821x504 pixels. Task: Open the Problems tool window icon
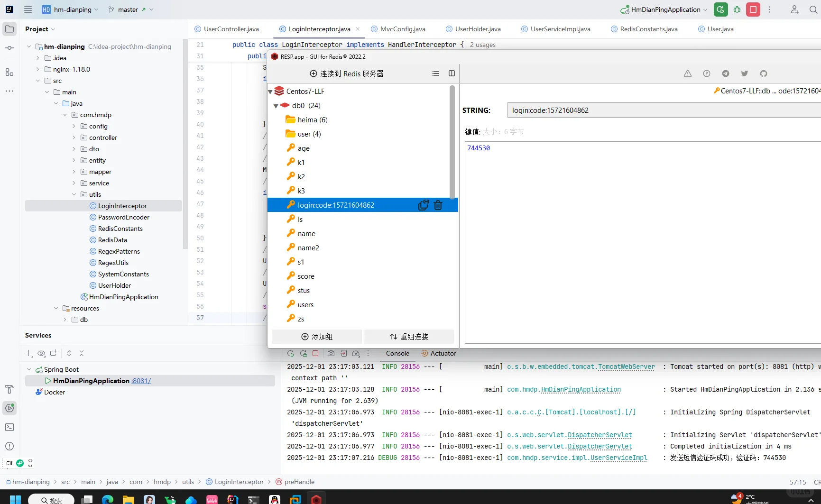click(x=9, y=446)
